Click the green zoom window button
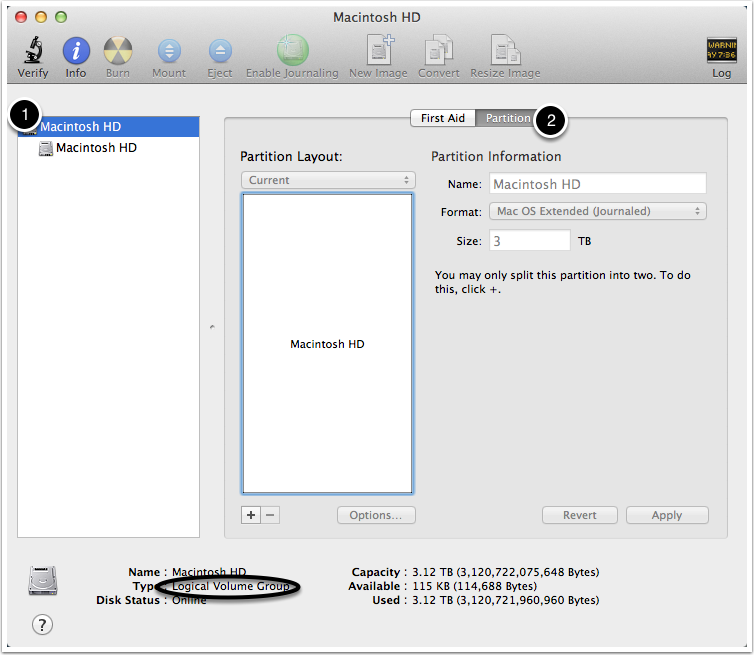The width and height of the screenshot is (754, 655). click(61, 17)
